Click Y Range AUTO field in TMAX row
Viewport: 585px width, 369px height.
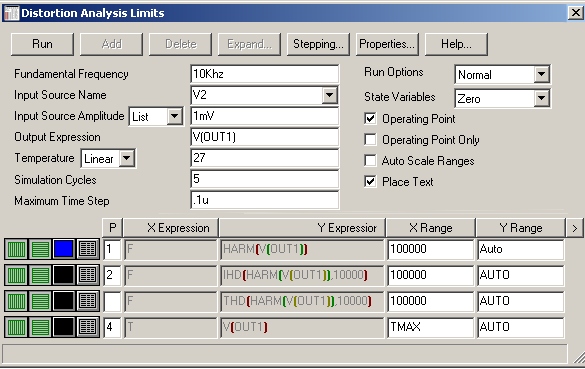pyautogui.click(x=521, y=327)
